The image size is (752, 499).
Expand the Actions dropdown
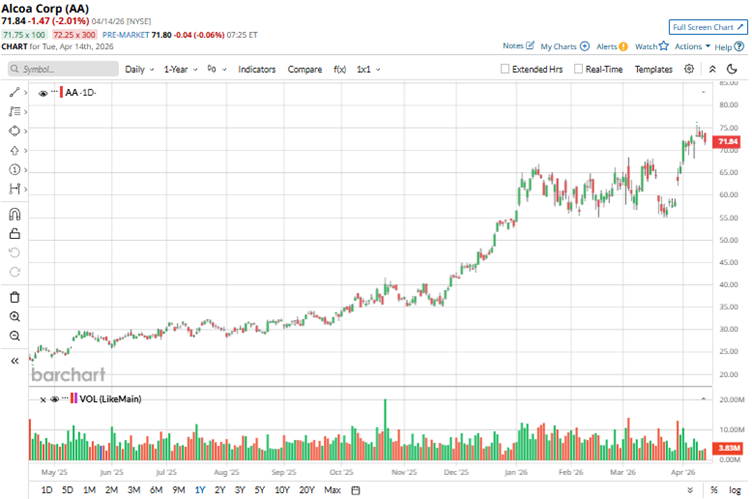pyautogui.click(x=692, y=46)
